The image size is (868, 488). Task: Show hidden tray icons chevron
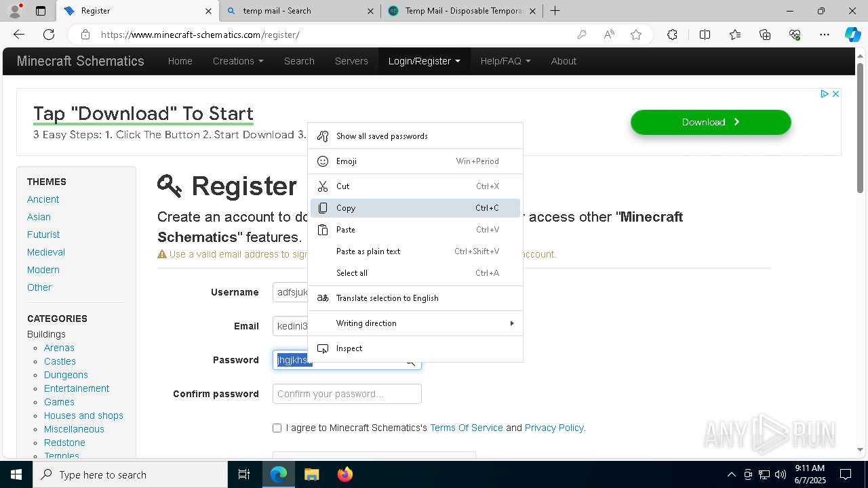[731, 474]
